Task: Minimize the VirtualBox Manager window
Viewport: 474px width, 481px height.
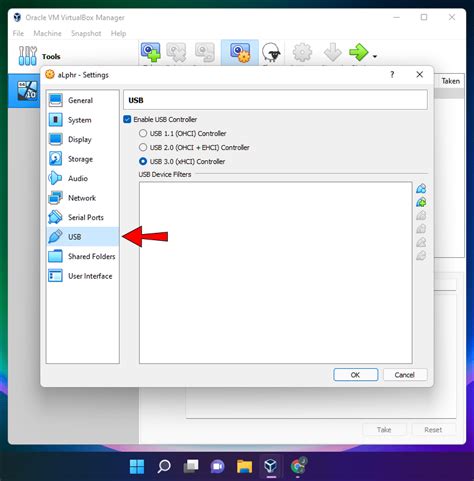Action: tap(396, 17)
